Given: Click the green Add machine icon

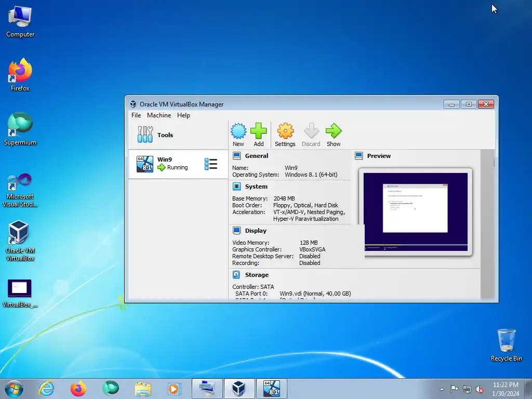Looking at the screenshot, I should point(259,135).
